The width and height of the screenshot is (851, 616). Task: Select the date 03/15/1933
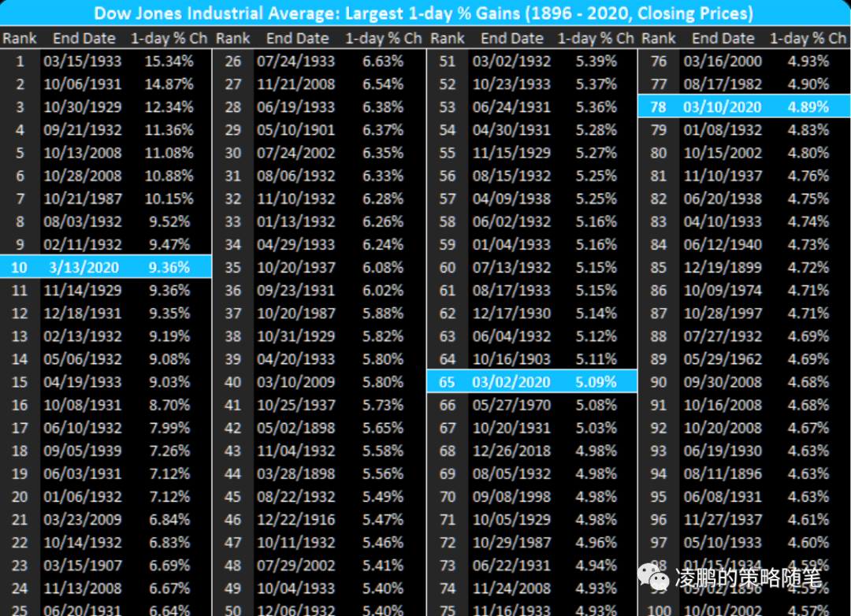coord(83,61)
